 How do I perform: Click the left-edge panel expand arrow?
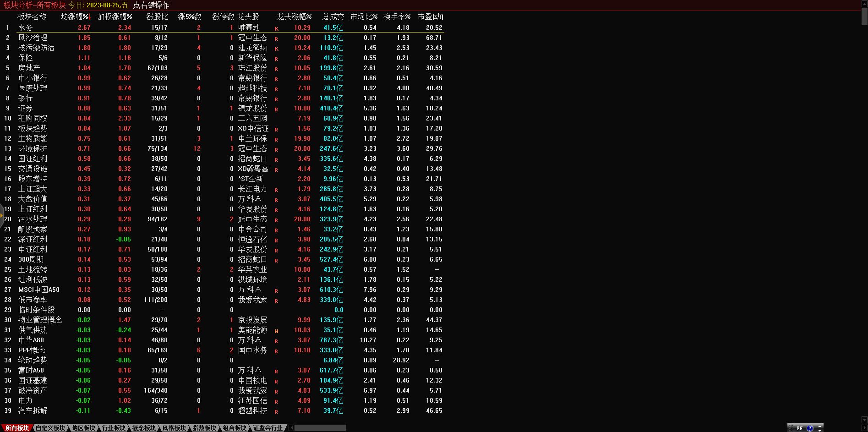coord(2,215)
